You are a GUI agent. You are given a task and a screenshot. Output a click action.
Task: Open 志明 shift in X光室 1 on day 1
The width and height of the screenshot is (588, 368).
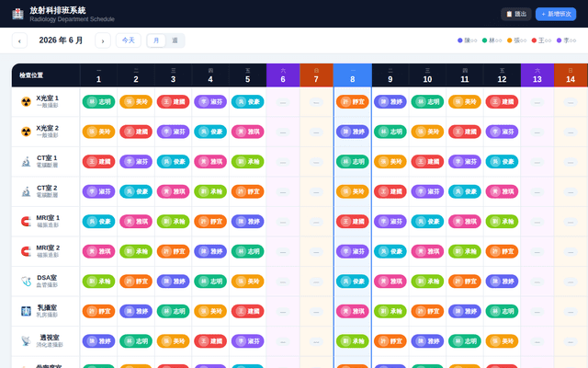coord(98,102)
